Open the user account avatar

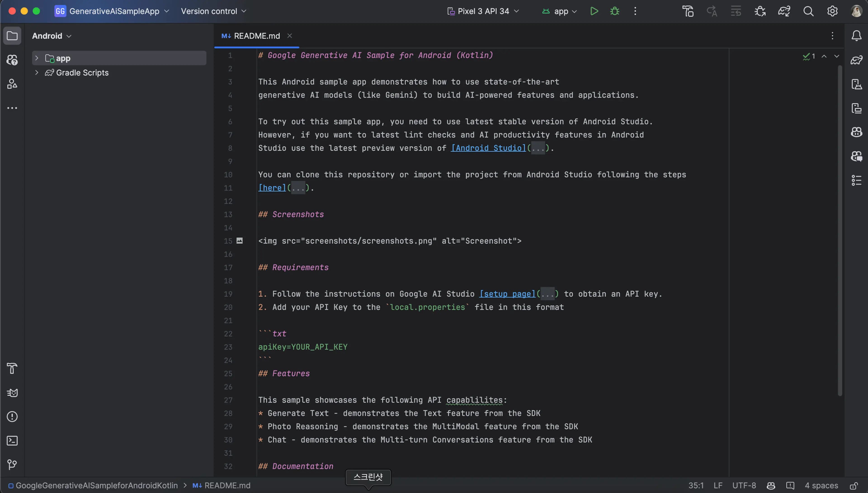[x=856, y=11]
